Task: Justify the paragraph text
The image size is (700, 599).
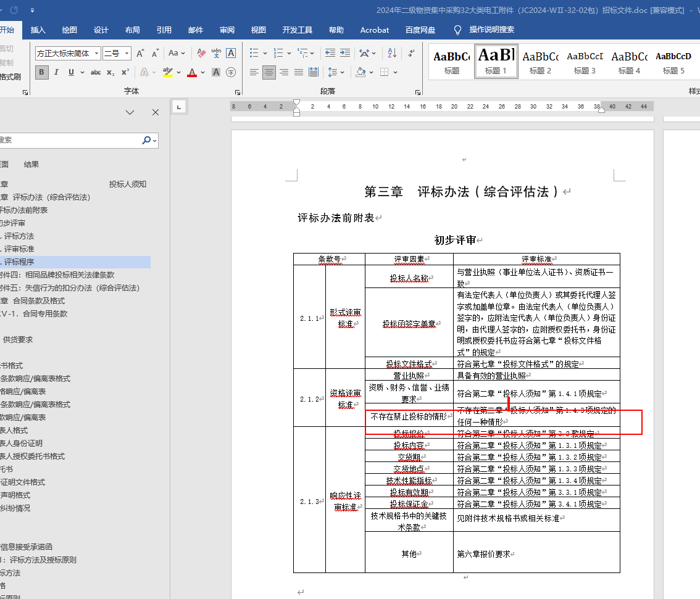Action: point(299,72)
